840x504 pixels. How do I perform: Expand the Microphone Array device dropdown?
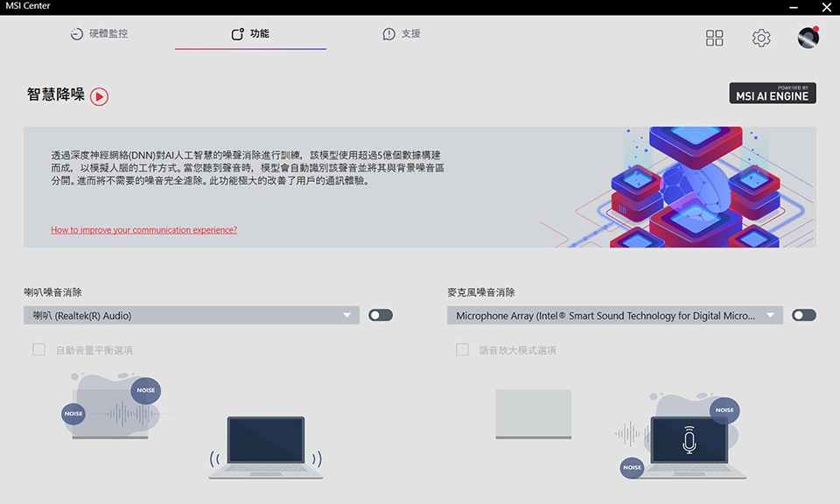coord(614,316)
